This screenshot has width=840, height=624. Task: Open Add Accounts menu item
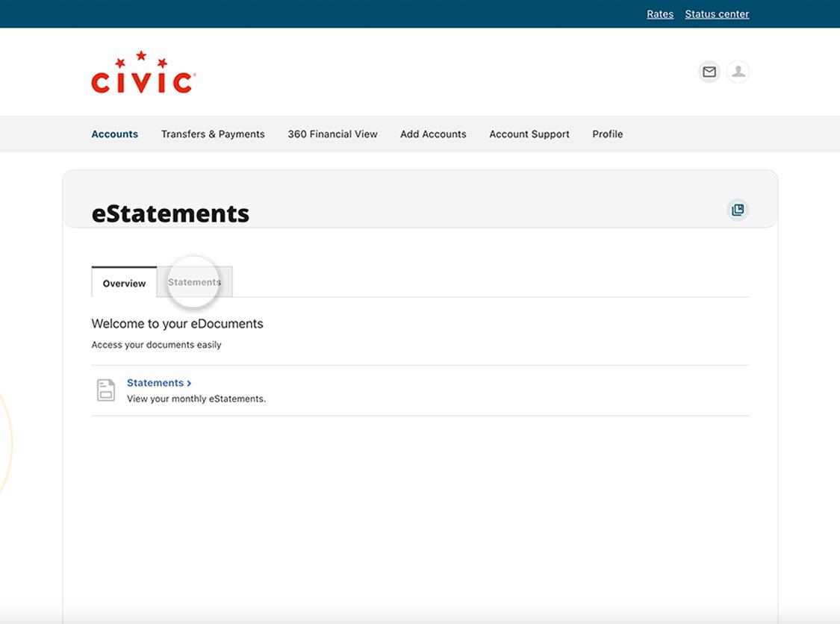[x=433, y=134]
